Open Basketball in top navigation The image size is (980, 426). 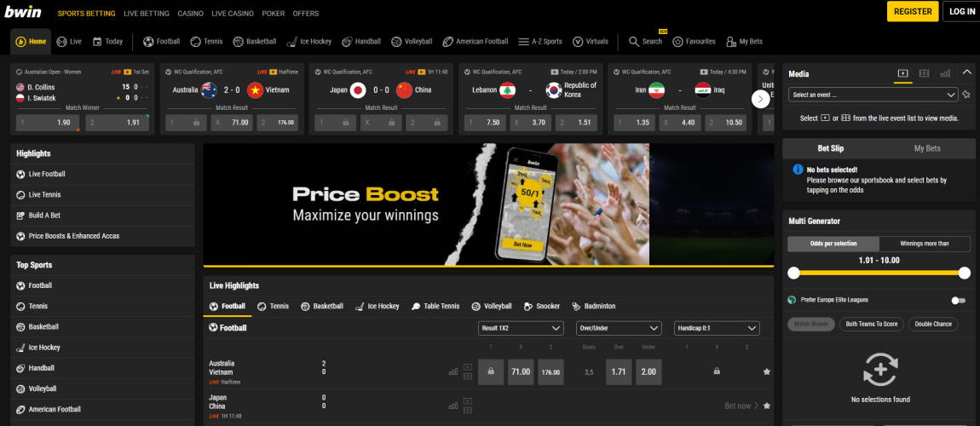tap(255, 42)
